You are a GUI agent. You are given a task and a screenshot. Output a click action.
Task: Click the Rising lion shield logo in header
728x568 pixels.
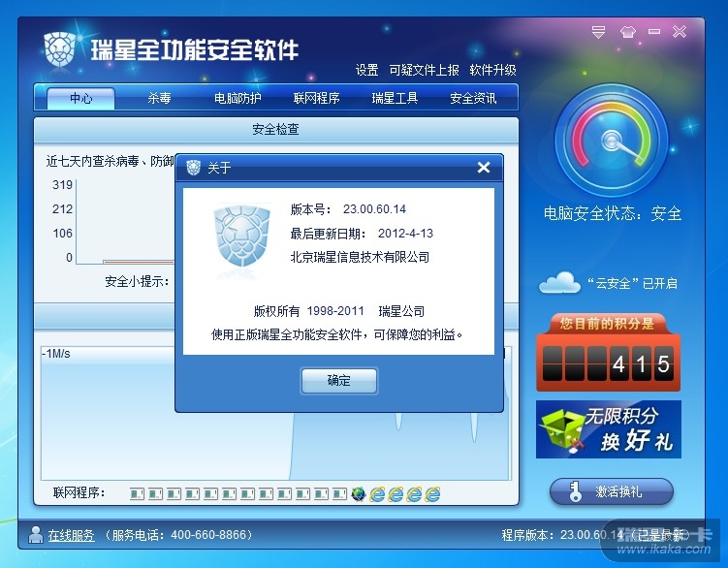tap(59, 48)
